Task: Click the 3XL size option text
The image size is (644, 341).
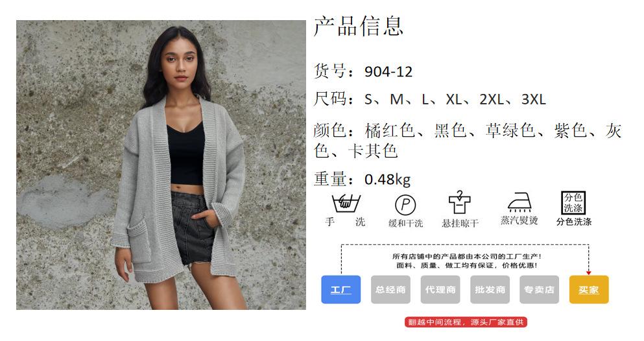Action: point(534,99)
